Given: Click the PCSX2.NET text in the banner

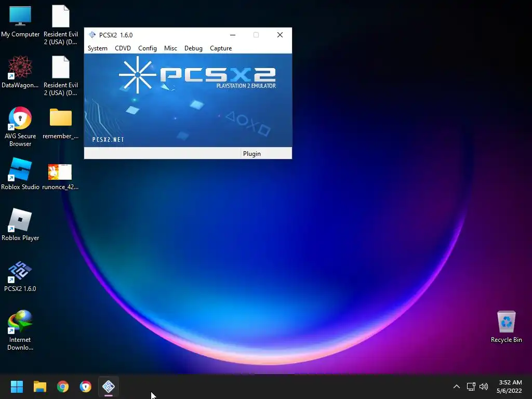Looking at the screenshot, I should (108, 139).
